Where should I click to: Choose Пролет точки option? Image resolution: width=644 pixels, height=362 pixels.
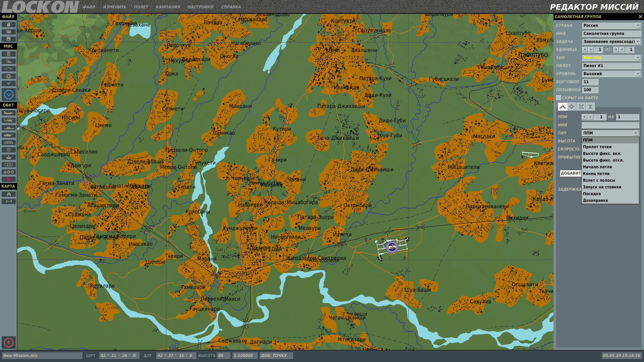point(610,147)
